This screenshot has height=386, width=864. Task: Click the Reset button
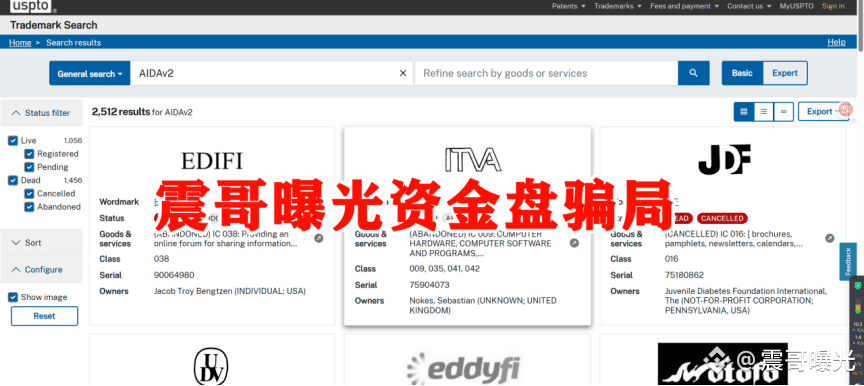click(x=45, y=316)
